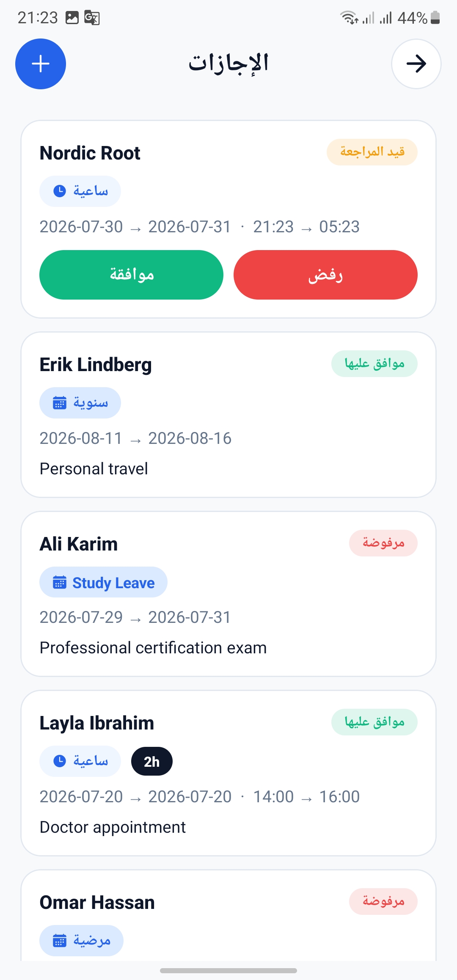Open Erik Lindberg's leave card

228,415
